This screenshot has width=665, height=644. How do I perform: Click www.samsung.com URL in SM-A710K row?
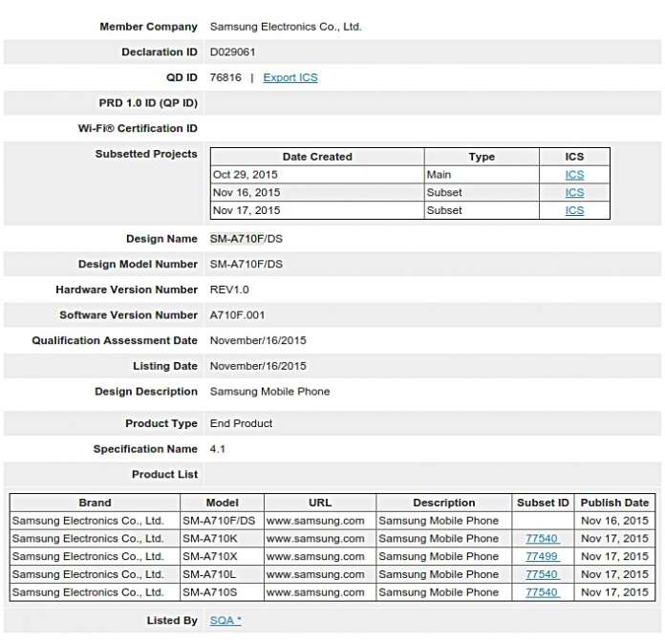315,538
